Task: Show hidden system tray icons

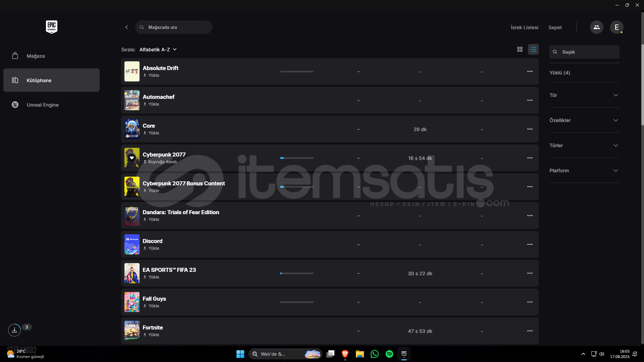Action: (583, 354)
